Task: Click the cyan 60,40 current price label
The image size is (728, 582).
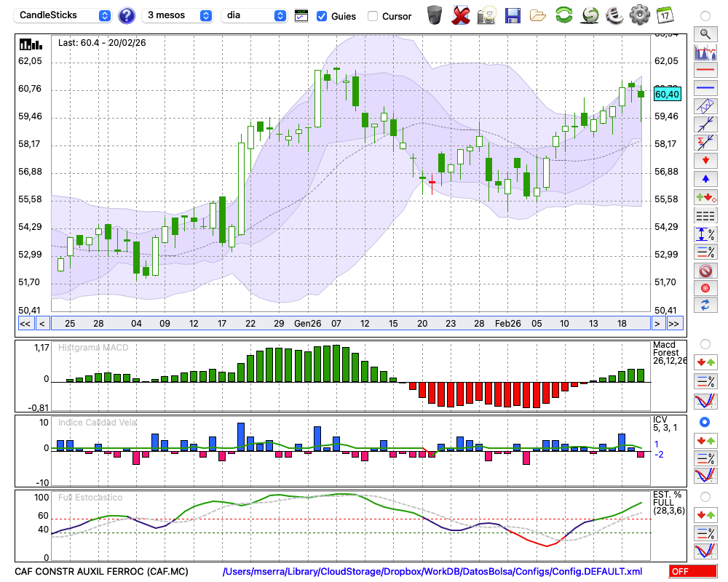Action: click(667, 94)
